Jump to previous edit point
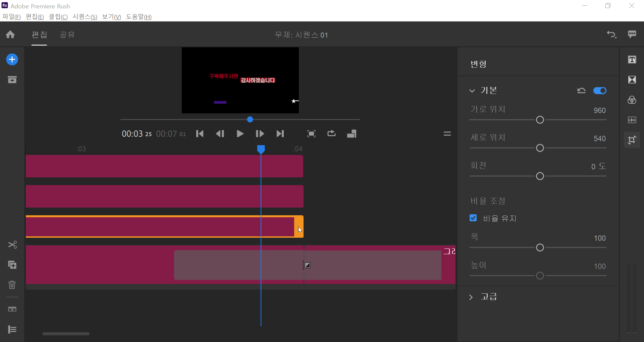Image resolution: width=644 pixels, height=342 pixels. tap(200, 134)
